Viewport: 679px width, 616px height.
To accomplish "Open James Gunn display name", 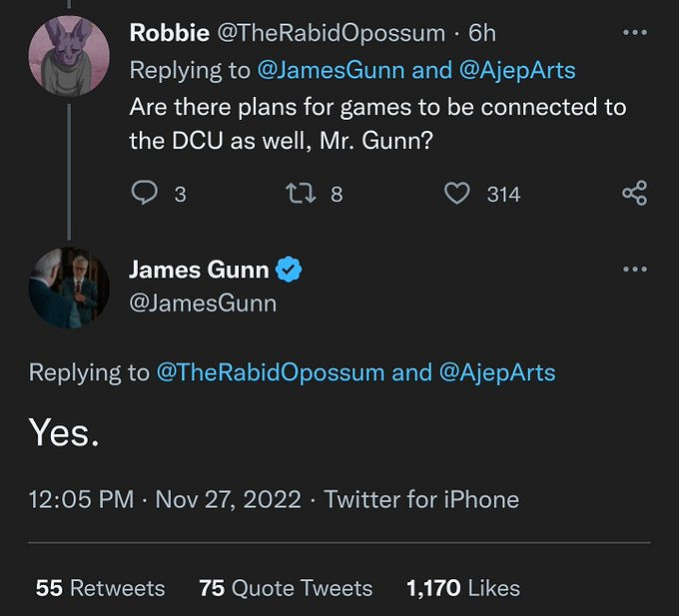I will click(x=199, y=270).
